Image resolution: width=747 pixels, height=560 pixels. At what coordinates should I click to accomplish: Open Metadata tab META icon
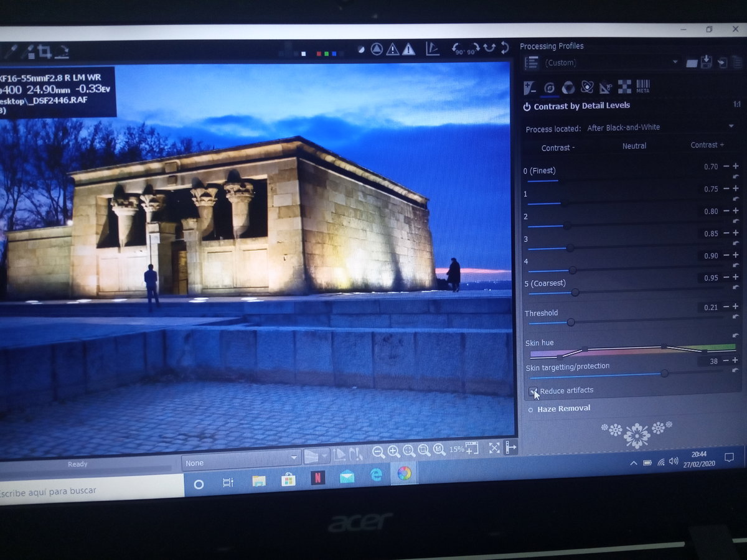(643, 86)
